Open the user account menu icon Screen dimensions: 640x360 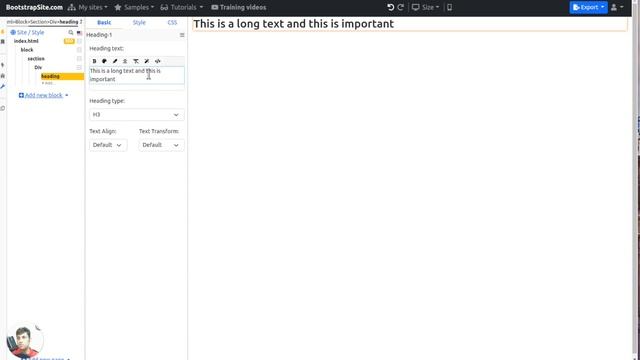point(617,7)
